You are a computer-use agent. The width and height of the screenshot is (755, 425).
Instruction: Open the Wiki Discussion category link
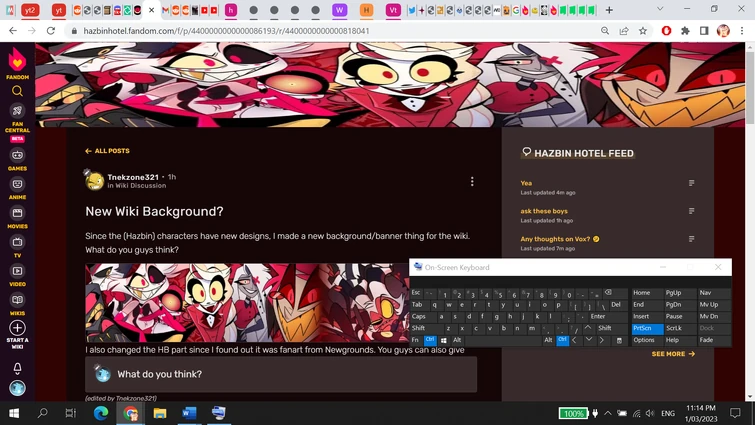[x=141, y=186]
